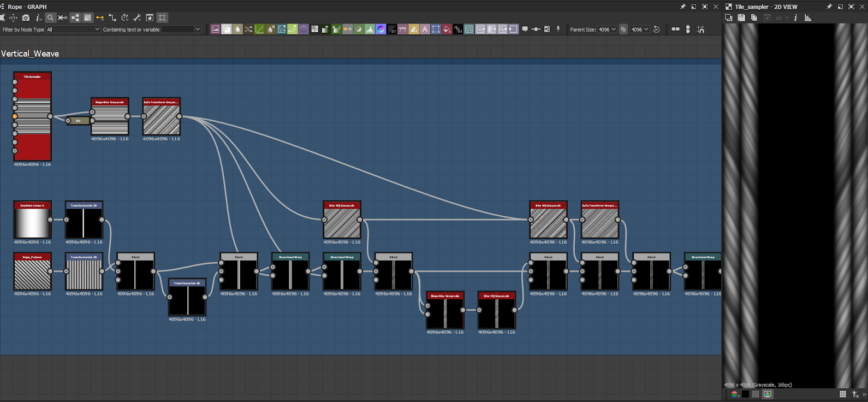868x402 pixels.
Task: Pin the Rope graph panel
Action: (x=682, y=7)
